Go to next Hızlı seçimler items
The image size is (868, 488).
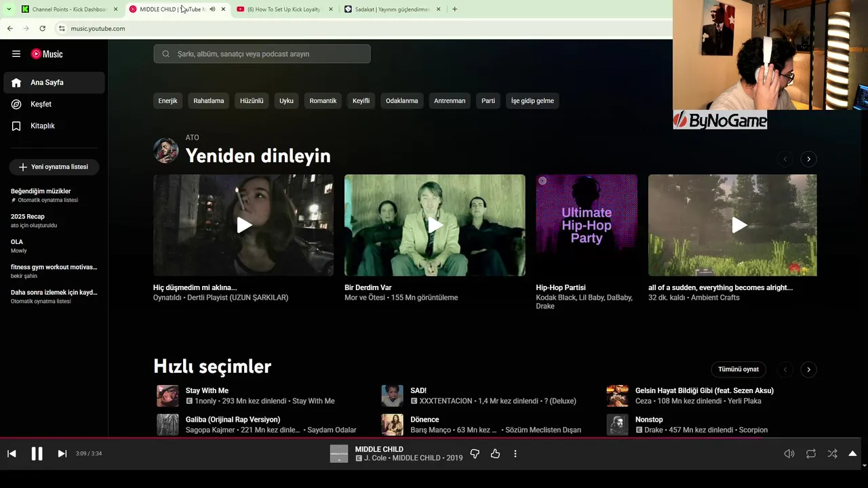coord(808,369)
